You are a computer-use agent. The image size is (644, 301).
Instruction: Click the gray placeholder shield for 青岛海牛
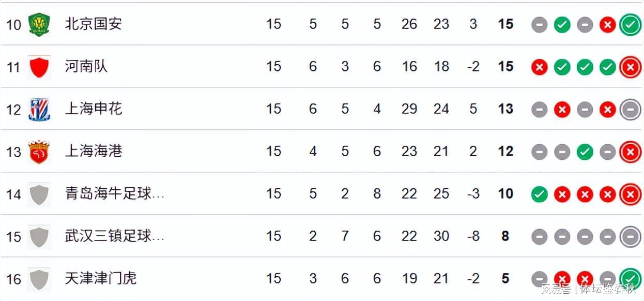pyautogui.click(x=39, y=194)
